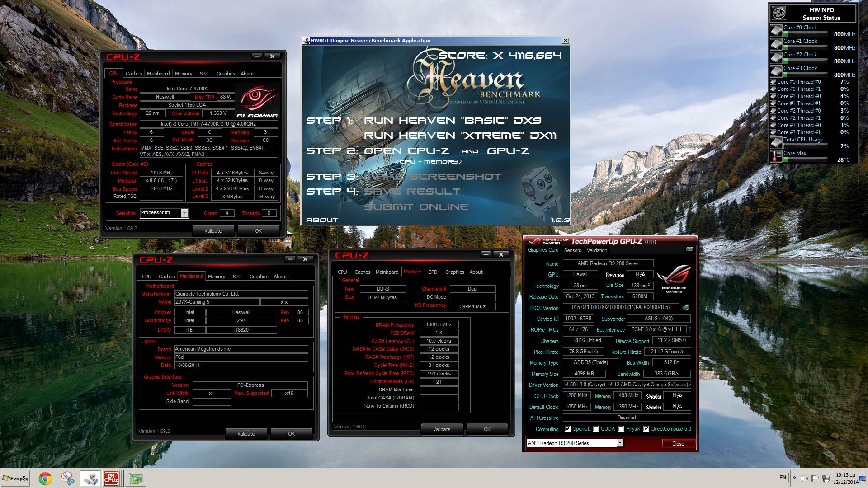
Task: Open SPD tab in the Mainboard CPU-Z window
Action: (237, 277)
